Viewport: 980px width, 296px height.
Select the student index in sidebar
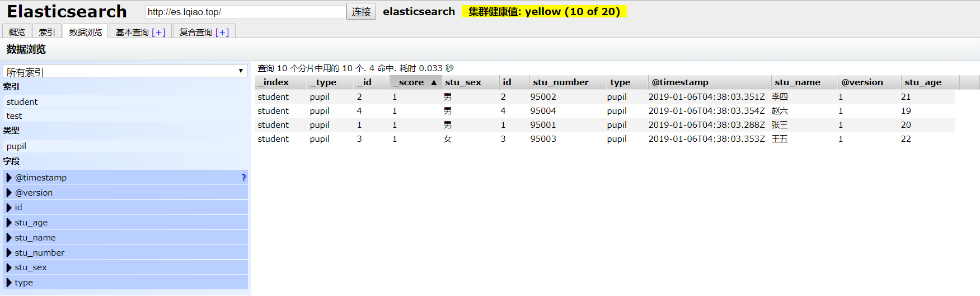(22, 102)
